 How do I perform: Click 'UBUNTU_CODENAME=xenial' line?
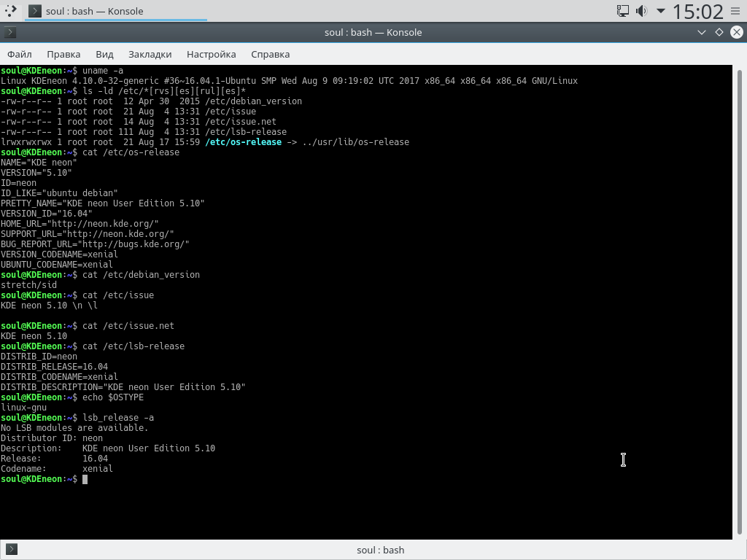point(57,264)
